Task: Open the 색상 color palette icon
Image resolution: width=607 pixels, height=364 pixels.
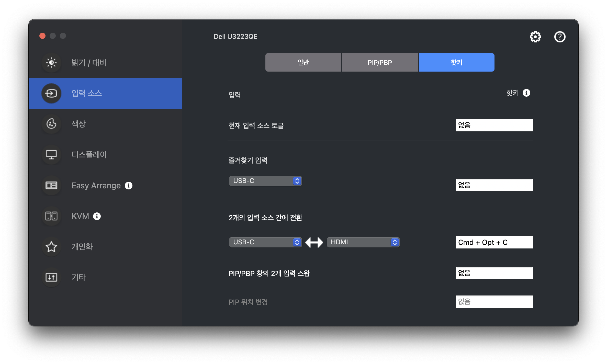Action: (51, 124)
